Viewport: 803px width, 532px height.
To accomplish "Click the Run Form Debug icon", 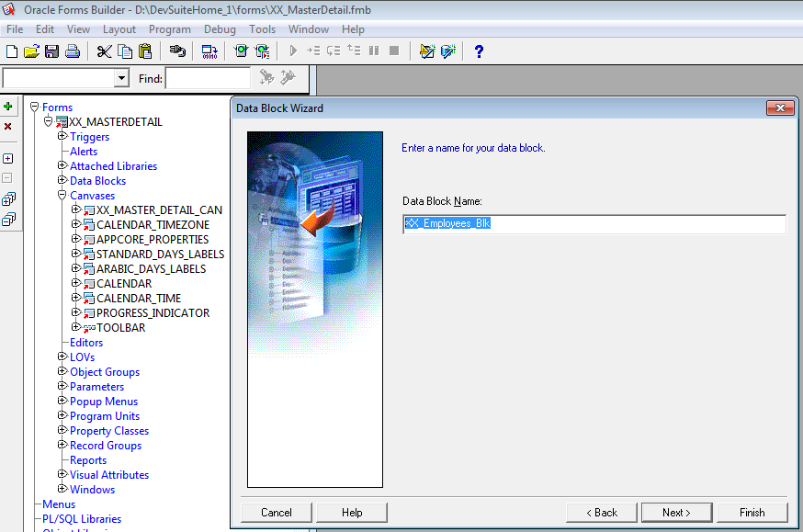I will [x=262, y=51].
